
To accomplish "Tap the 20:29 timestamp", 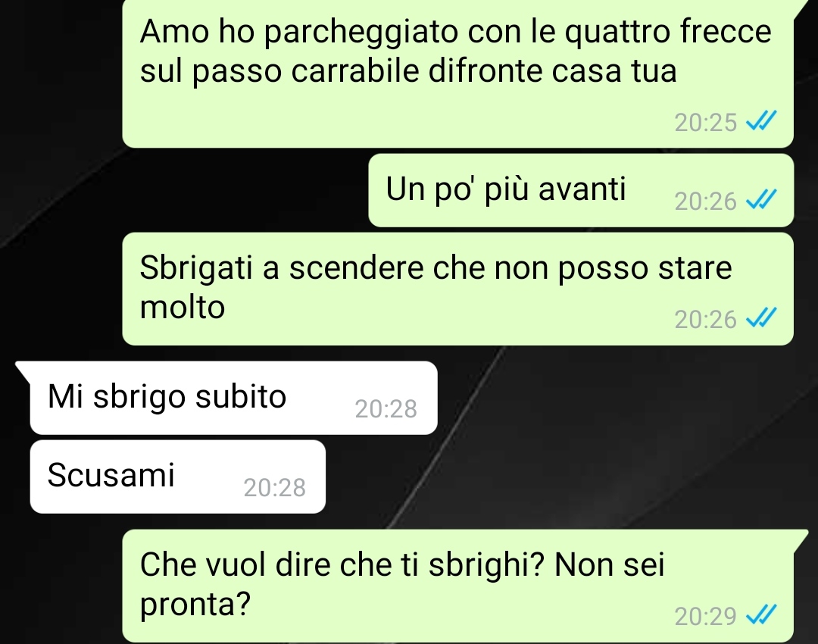I will pyautogui.click(x=705, y=616).
